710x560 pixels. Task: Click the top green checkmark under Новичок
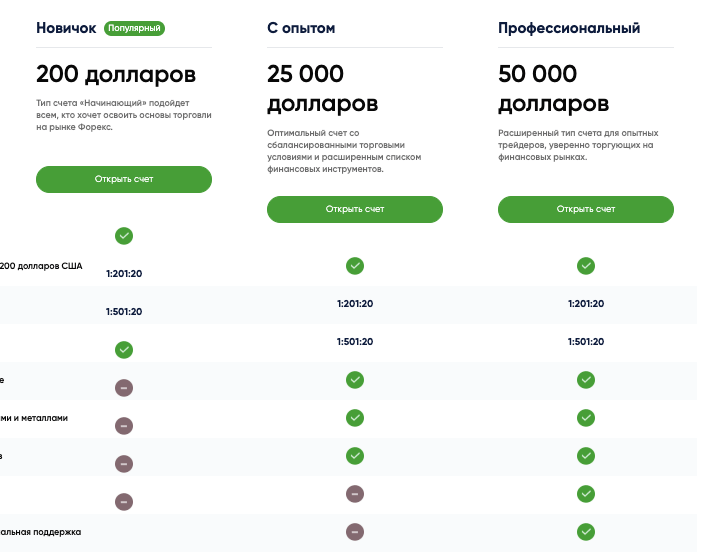coord(124,236)
